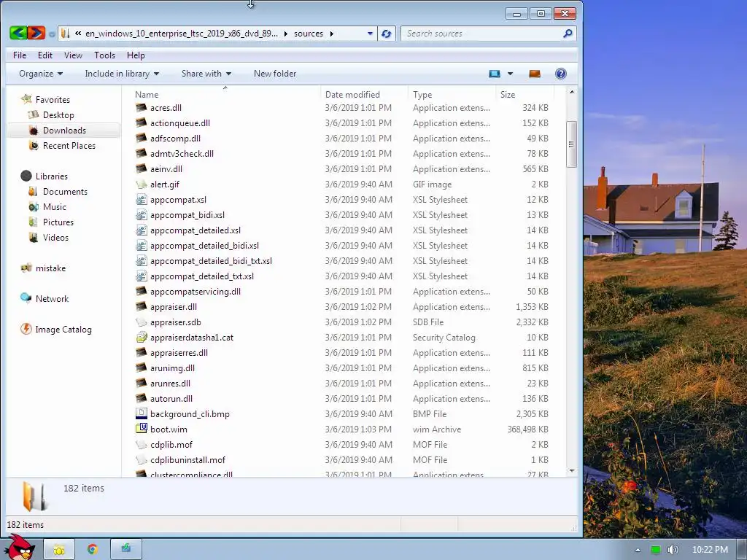The height and width of the screenshot is (560, 747).
Task: Click the vertical scrollbar thumb
Action: coord(572,144)
